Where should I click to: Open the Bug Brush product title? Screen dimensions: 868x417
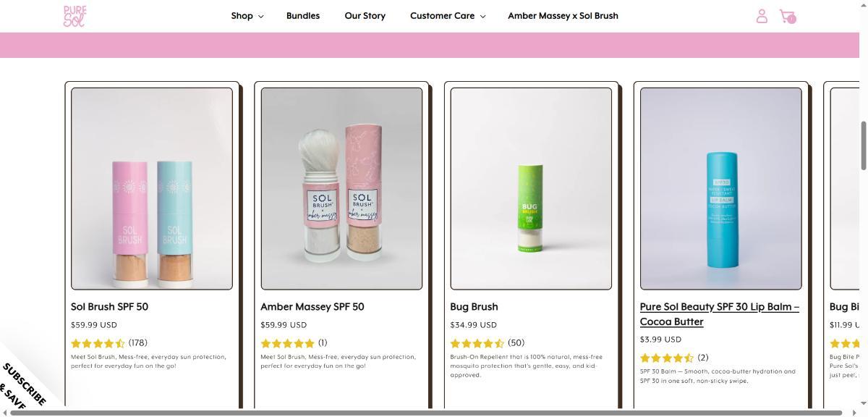pyautogui.click(x=474, y=307)
